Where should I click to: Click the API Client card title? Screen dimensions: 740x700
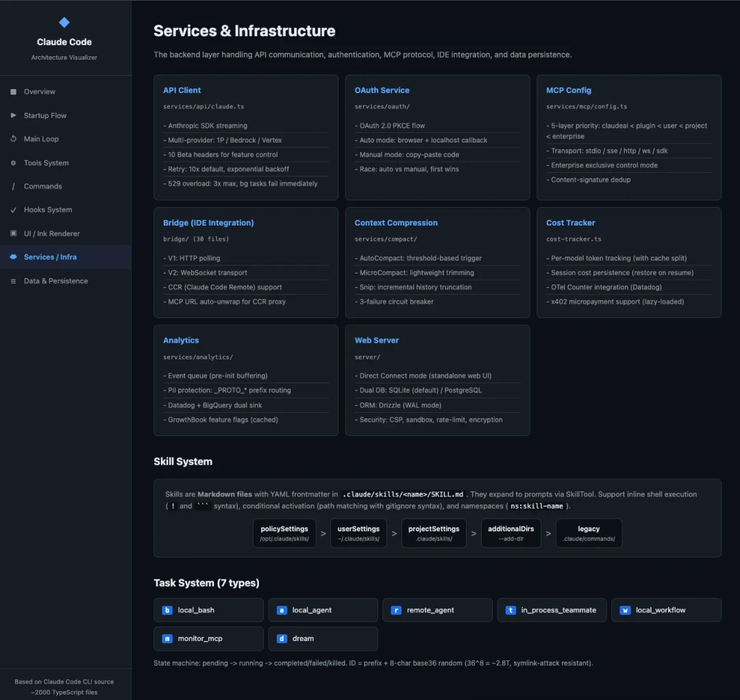[x=182, y=90]
